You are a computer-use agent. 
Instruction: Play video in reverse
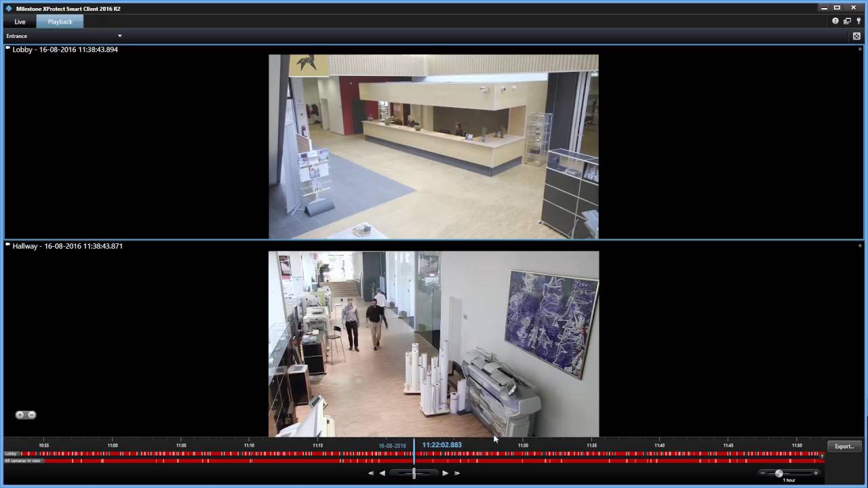382,473
